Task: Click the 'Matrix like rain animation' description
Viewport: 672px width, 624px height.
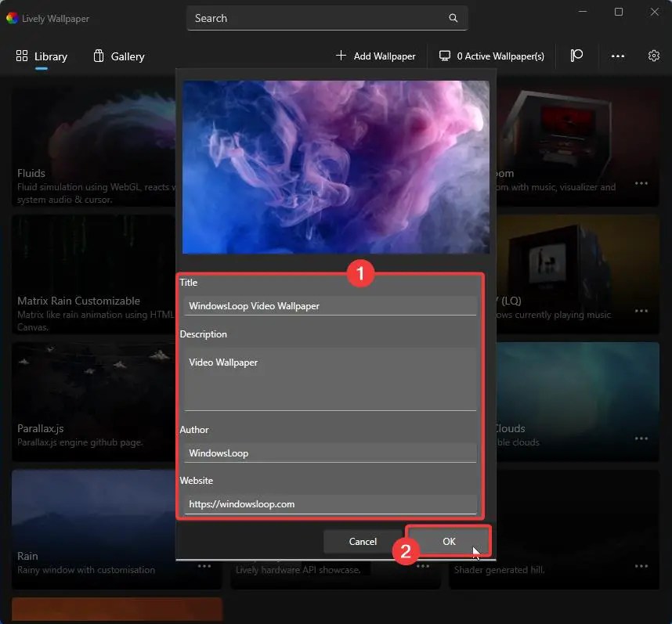Action: 95,321
